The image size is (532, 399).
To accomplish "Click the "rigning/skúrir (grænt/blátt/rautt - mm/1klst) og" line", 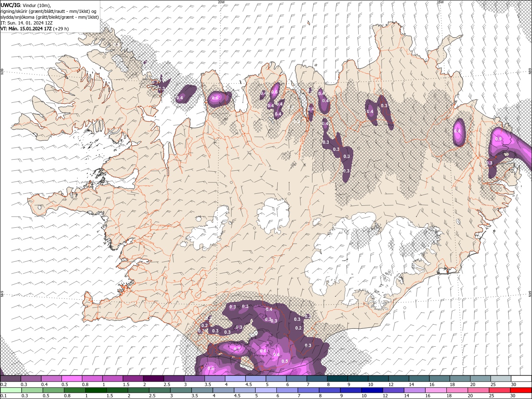I will point(49,11).
